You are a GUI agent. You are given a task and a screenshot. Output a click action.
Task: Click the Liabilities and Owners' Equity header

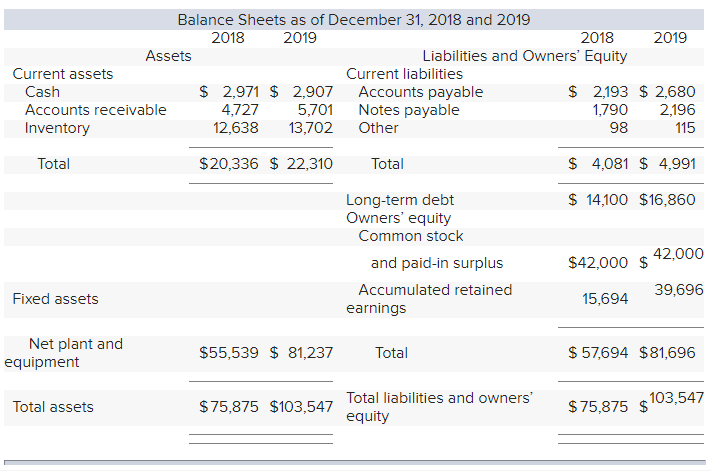tap(524, 56)
